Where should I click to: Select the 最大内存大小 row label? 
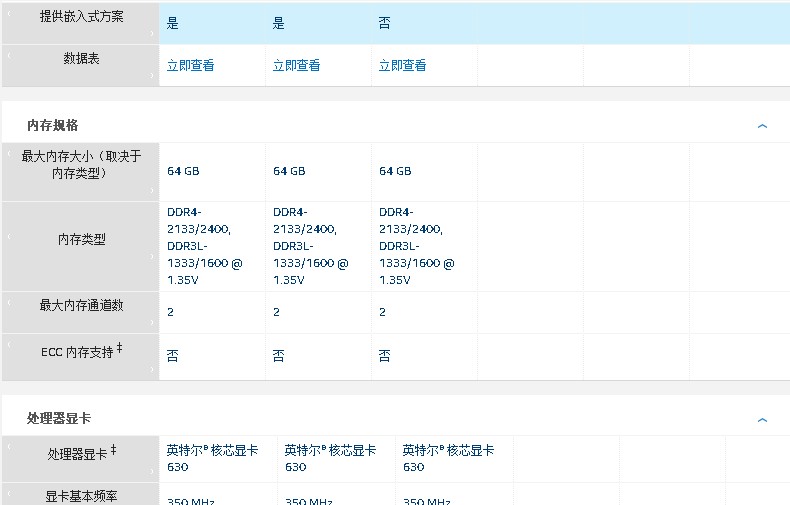click(81, 165)
